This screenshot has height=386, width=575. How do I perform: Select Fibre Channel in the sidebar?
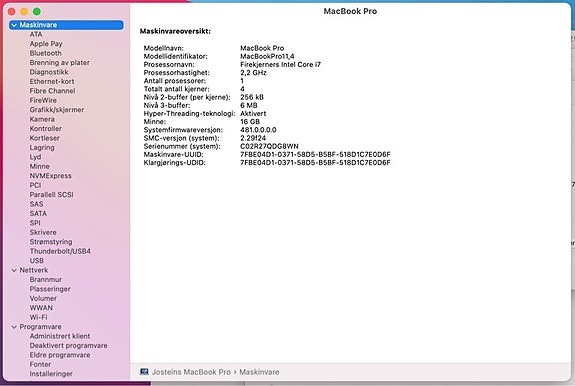pos(52,91)
